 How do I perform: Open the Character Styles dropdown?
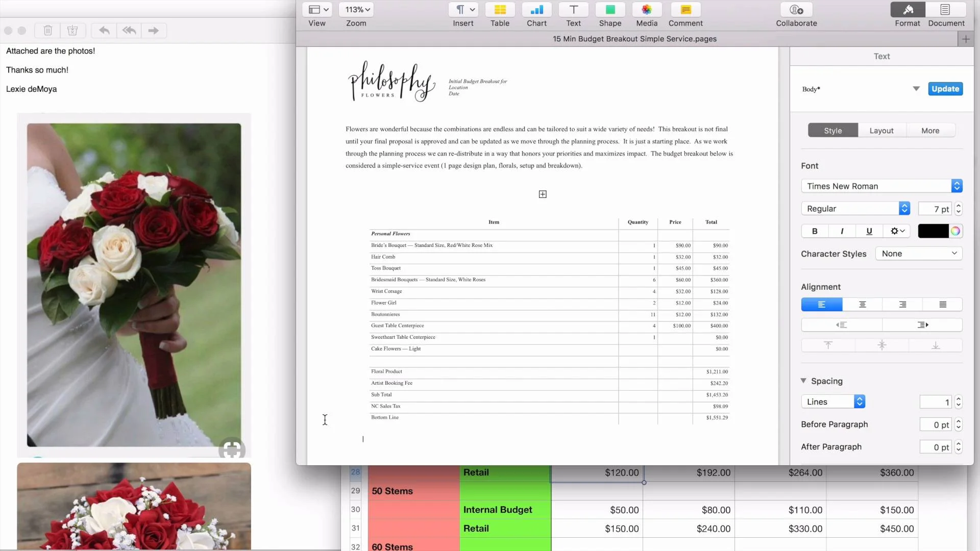pos(918,254)
